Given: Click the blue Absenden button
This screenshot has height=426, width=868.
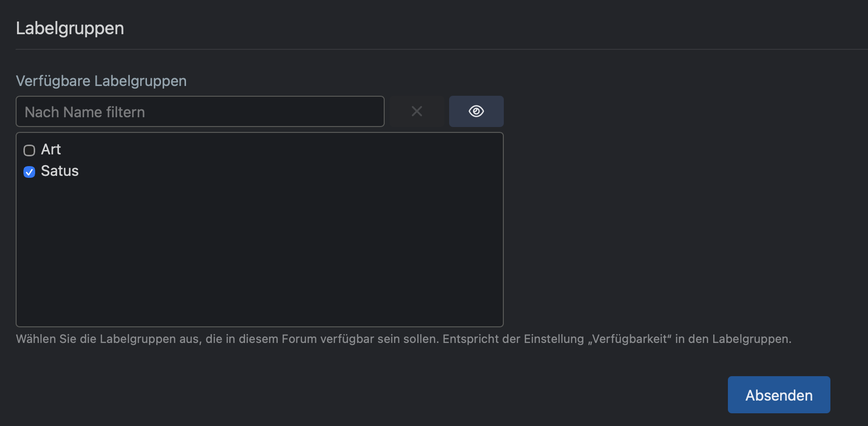Looking at the screenshot, I should pyautogui.click(x=779, y=395).
